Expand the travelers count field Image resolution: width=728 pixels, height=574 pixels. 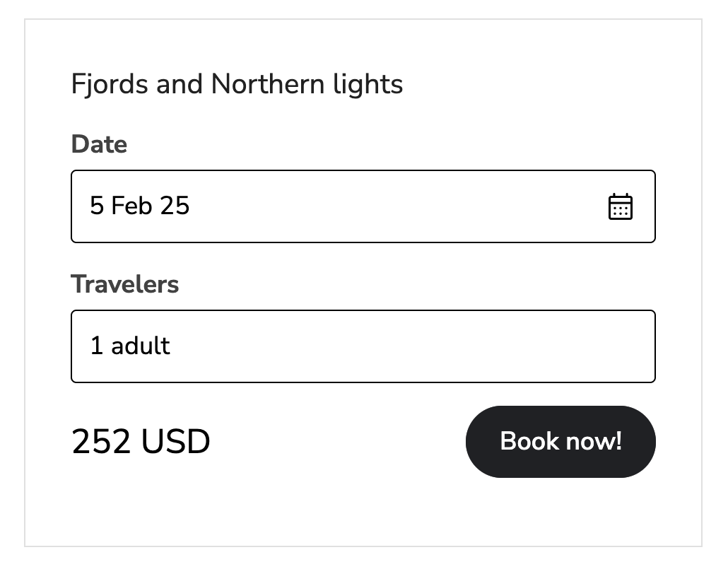click(x=363, y=346)
